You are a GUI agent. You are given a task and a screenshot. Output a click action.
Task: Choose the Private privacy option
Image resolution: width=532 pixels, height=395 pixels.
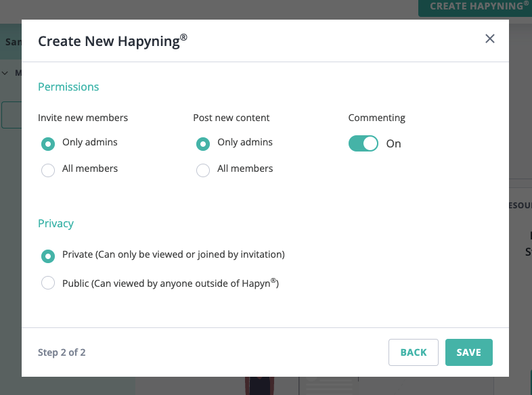tap(48, 256)
